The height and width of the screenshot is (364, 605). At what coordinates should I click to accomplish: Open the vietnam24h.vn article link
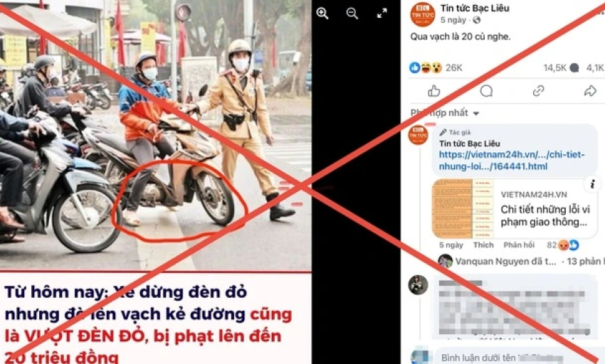coord(512,161)
